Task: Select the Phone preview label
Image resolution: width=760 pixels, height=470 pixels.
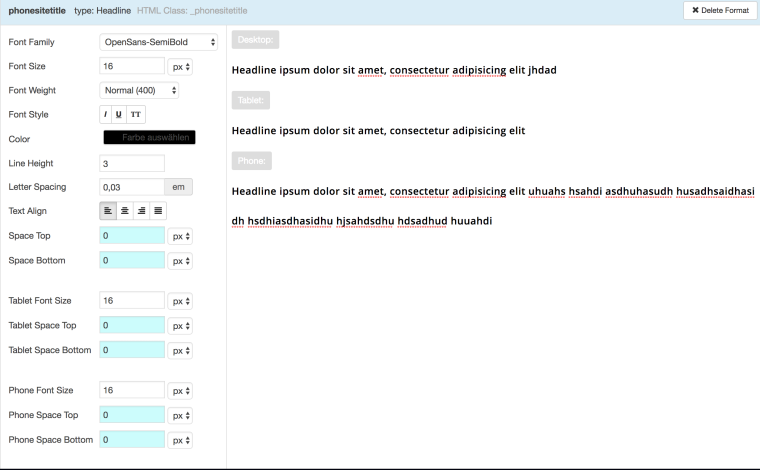Action: 251,160
